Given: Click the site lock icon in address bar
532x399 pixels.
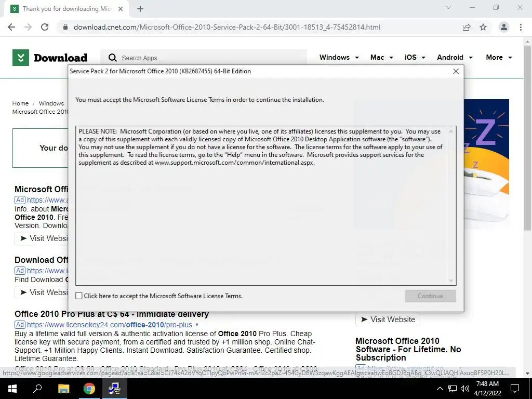Looking at the screenshot, I should pyautogui.click(x=65, y=27).
